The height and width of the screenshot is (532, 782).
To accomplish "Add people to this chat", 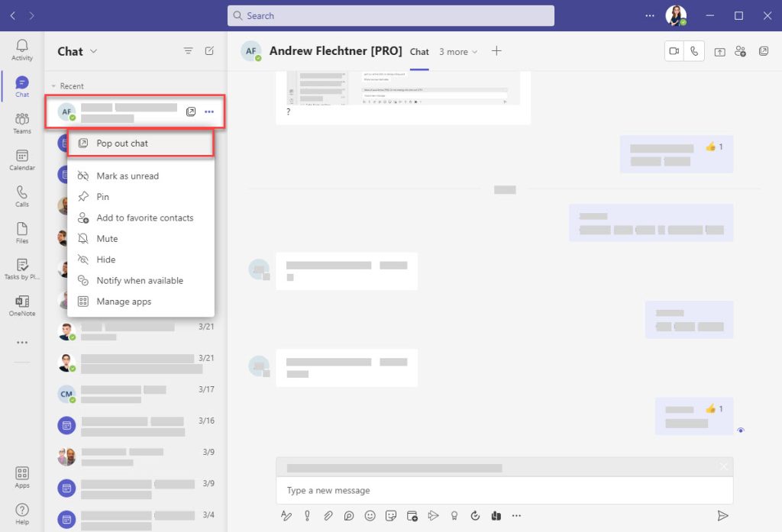I will tap(741, 51).
